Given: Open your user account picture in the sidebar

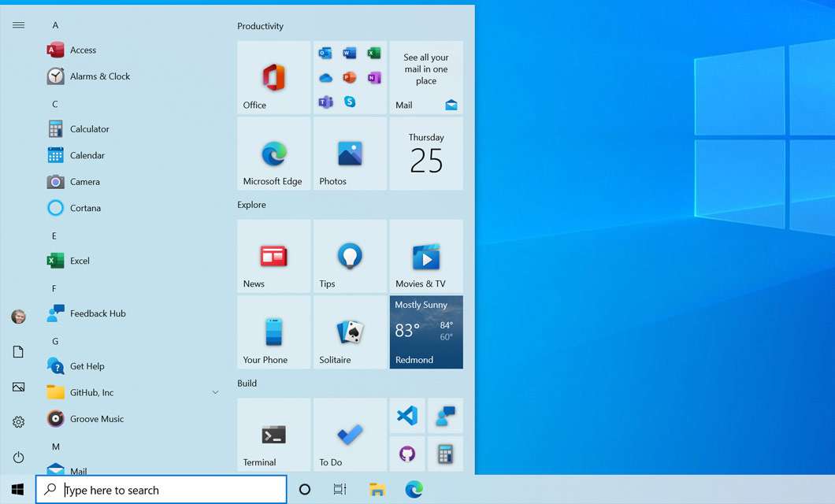Looking at the screenshot, I should [x=18, y=316].
